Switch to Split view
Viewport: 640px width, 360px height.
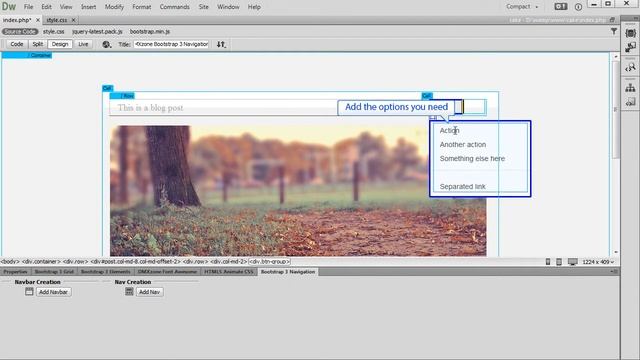[x=38, y=44]
